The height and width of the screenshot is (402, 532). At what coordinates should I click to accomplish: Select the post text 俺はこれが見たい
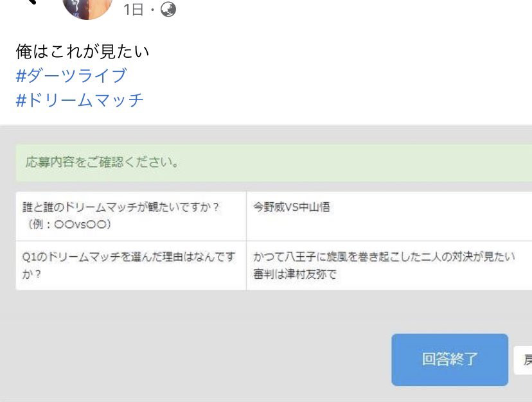82,51
